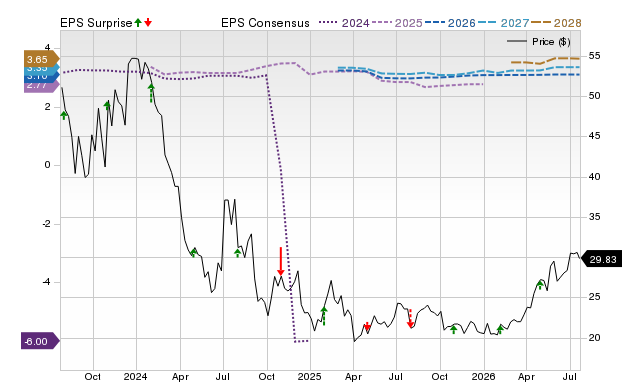Click the 50 label on the price axis

594,96
